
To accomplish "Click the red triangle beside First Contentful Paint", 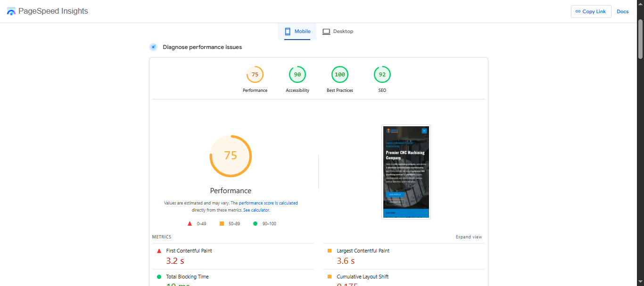I will (159, 251).
